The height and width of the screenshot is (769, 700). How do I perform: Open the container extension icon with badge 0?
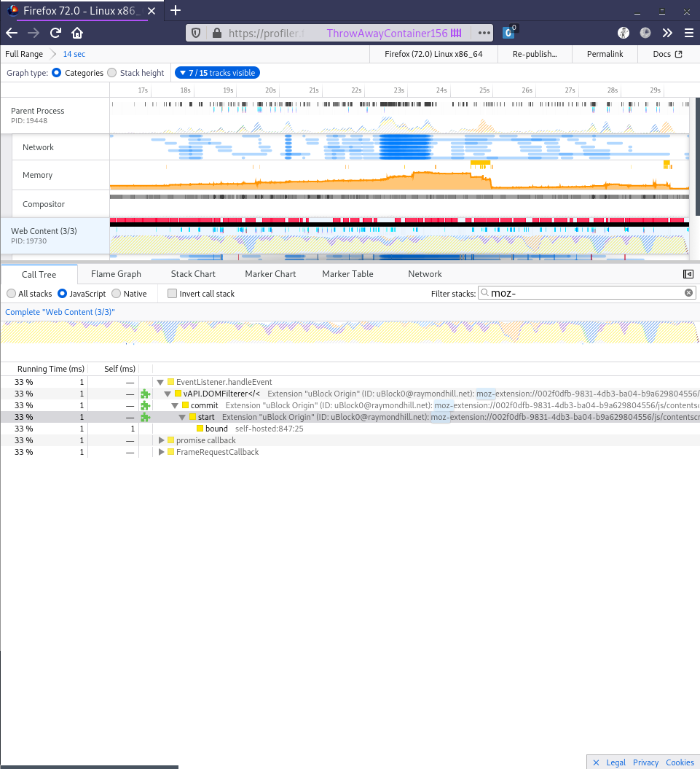click(509, 32)
